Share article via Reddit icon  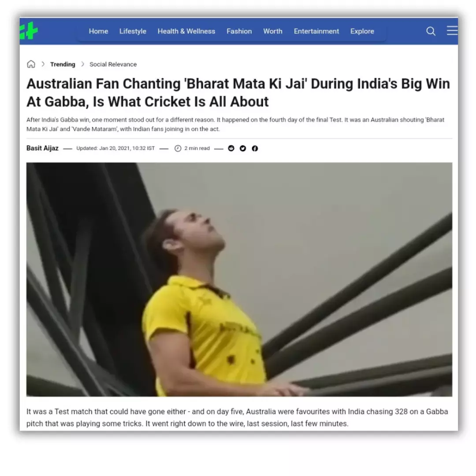pos(231,148)
